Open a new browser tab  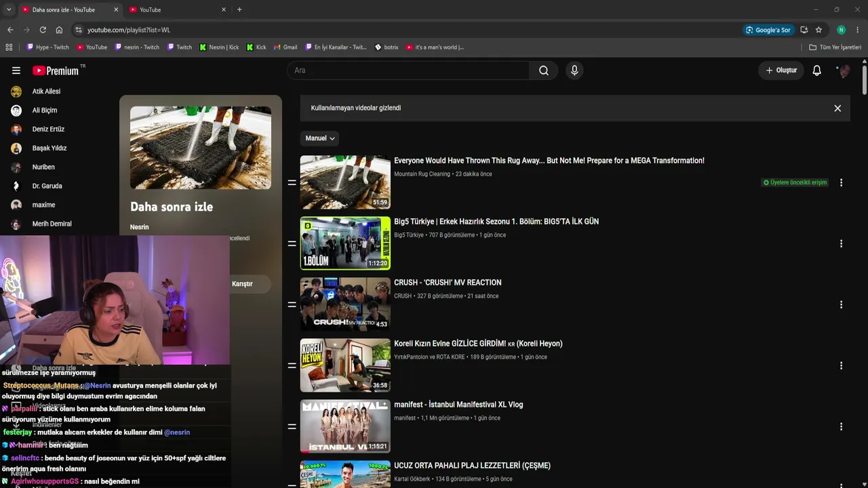click(x=239, y=9)
